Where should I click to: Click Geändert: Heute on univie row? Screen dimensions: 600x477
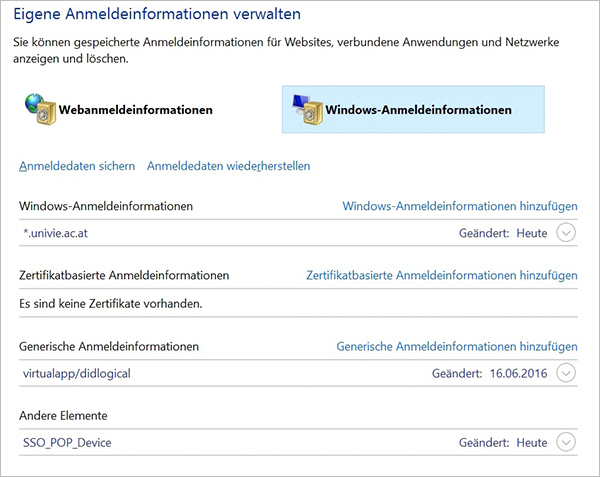[x=503, y=233]
